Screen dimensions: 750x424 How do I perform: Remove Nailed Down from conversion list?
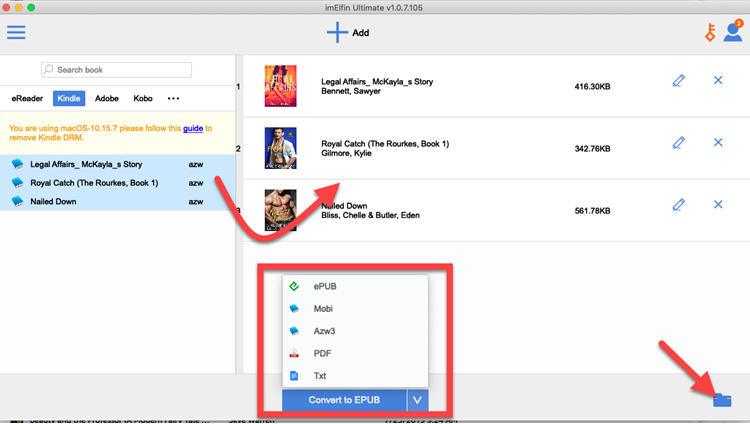coord(718,204)
